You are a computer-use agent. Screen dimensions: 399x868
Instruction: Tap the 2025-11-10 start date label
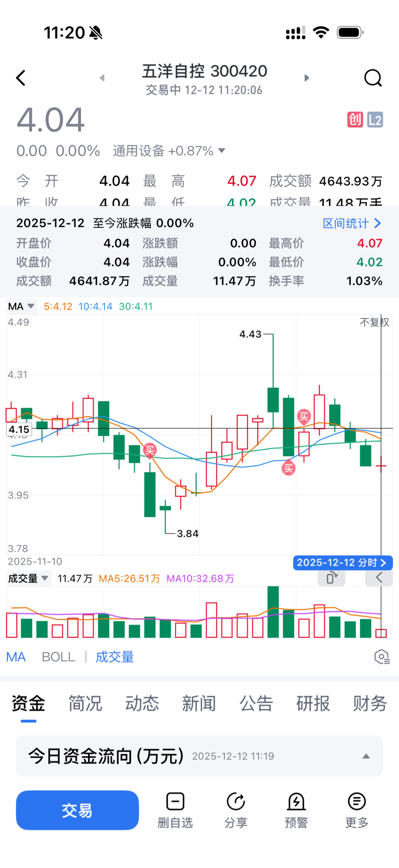[x=35, y=562]
